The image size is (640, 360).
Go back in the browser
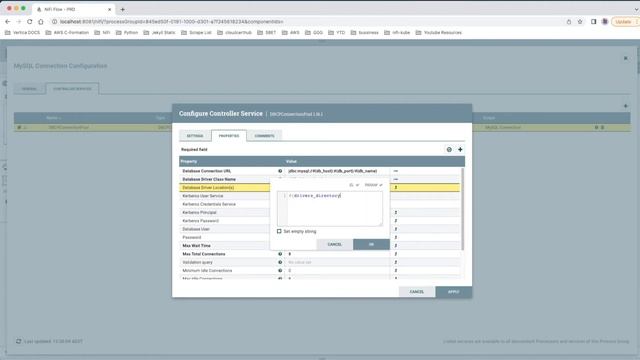(x=8, y=22)
